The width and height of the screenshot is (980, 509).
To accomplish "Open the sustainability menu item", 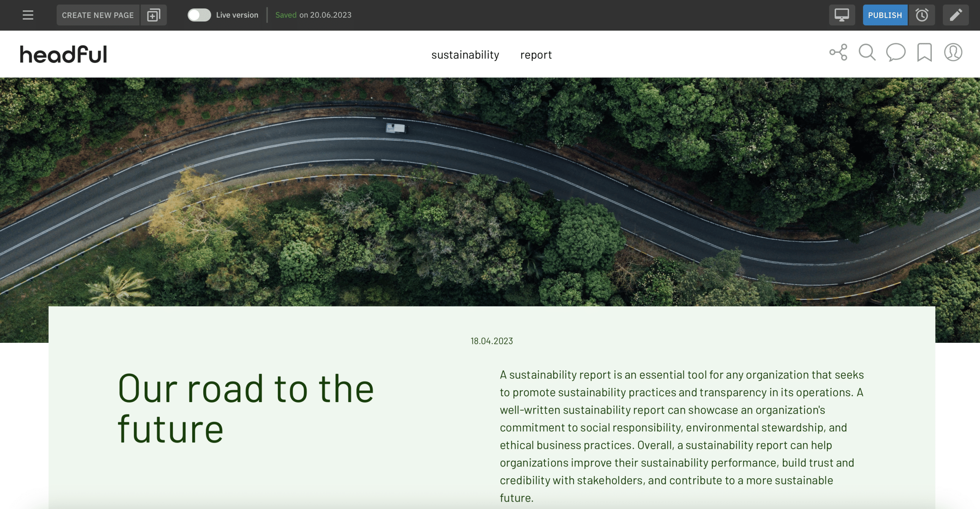I will click(x=465, y=55).
